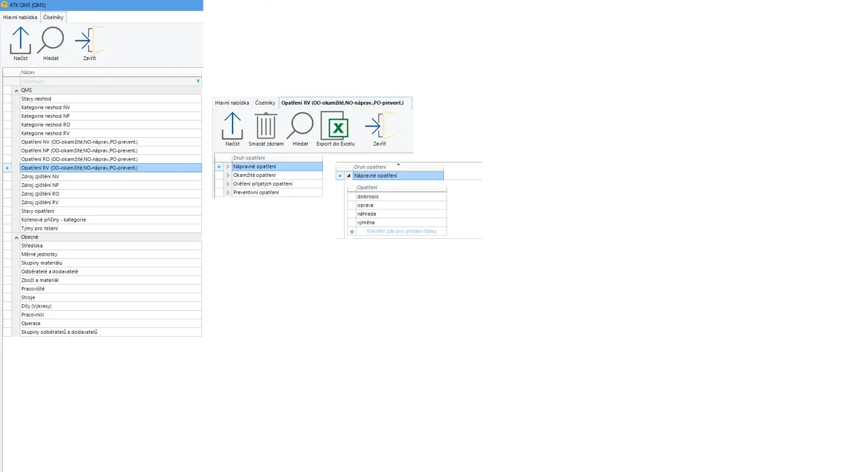This screenshot has width=868, height=472.
Task: Click 'Klikněte zde pro přidání řádku' row
Action: click(401, 231)
